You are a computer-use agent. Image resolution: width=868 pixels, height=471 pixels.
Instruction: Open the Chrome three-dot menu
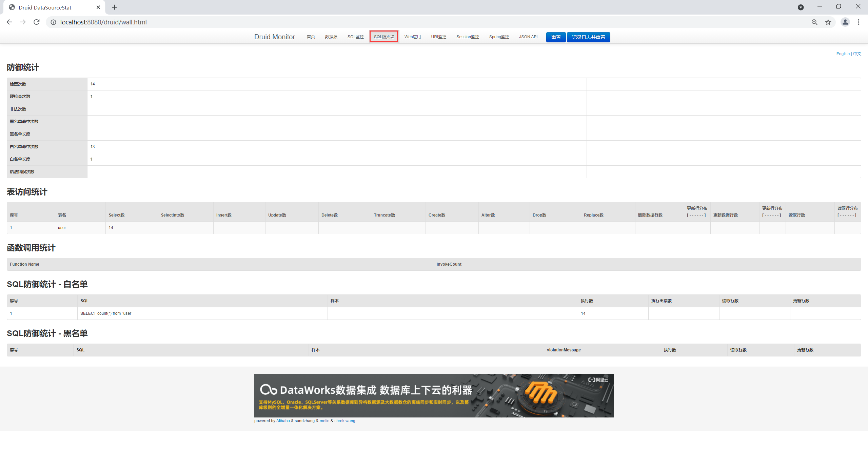point(859,22)
